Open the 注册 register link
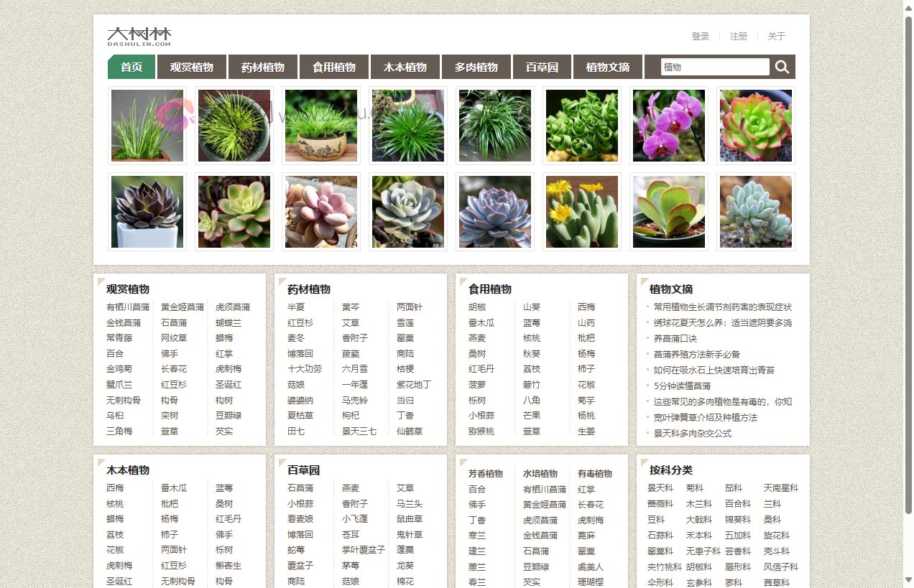This screenshot has width=914, height=588. [738, 36]
